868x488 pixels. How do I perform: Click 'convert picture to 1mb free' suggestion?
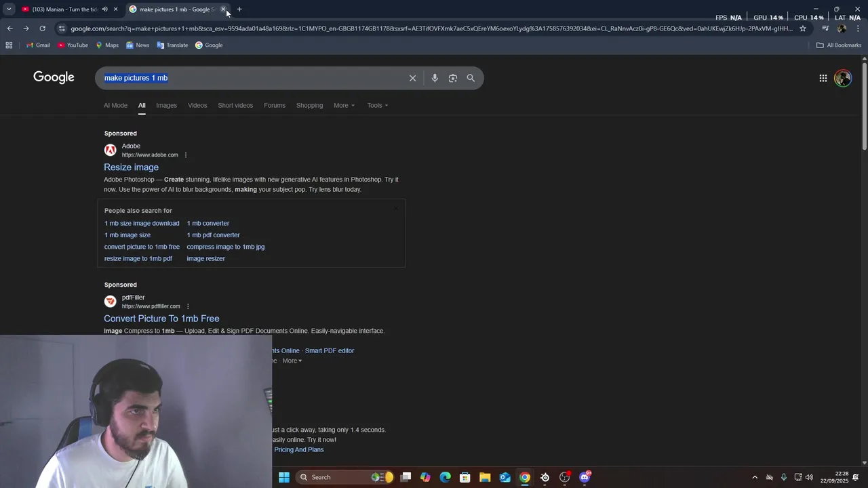click(x=142, y=247)
